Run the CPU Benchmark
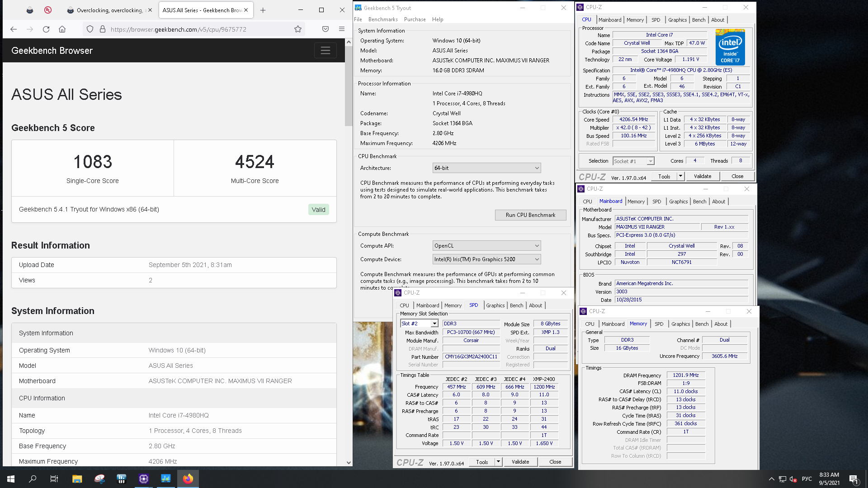 coord(530,215)
